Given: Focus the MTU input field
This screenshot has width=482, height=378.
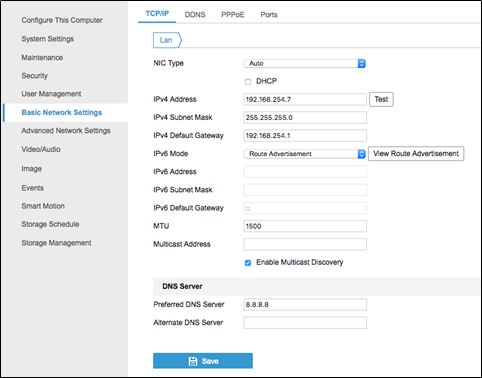Looking at the screenshot, I should click(x=305, y=226).
